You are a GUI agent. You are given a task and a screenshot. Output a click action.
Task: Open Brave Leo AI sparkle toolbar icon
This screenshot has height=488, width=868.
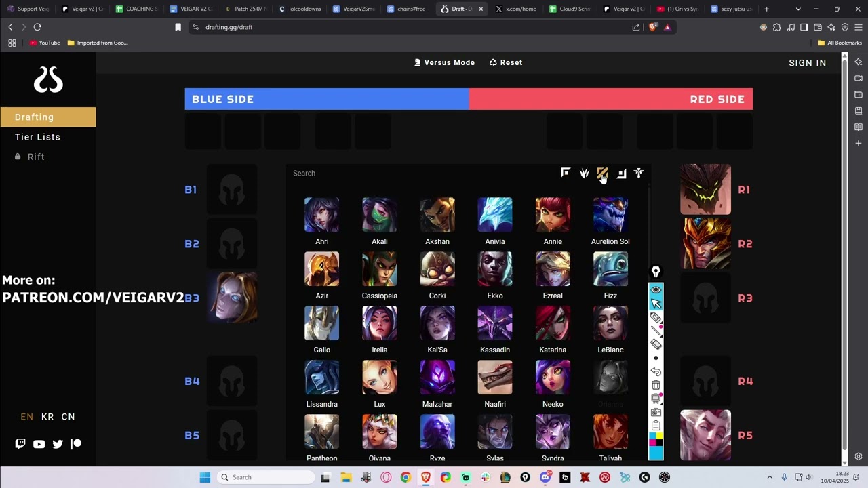coord(831,27)
